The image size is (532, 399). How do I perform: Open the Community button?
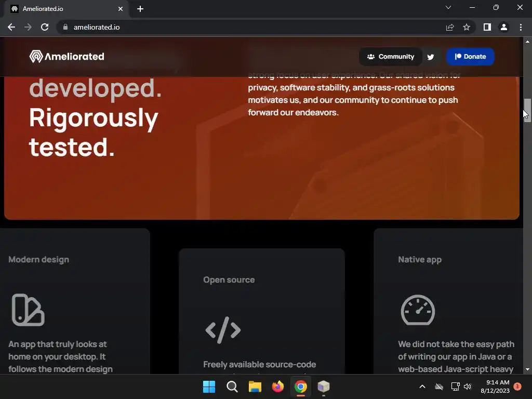coord(391,57)
